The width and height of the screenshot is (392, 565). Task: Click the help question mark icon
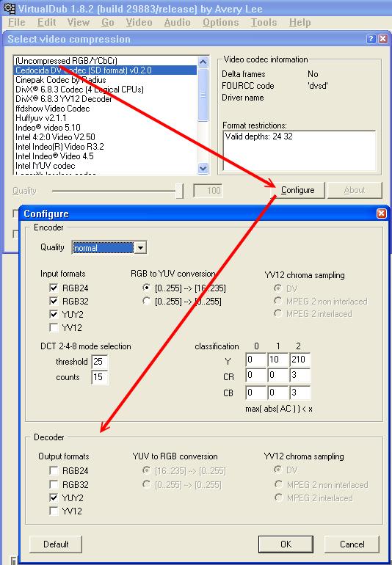(x=371, y=39)
